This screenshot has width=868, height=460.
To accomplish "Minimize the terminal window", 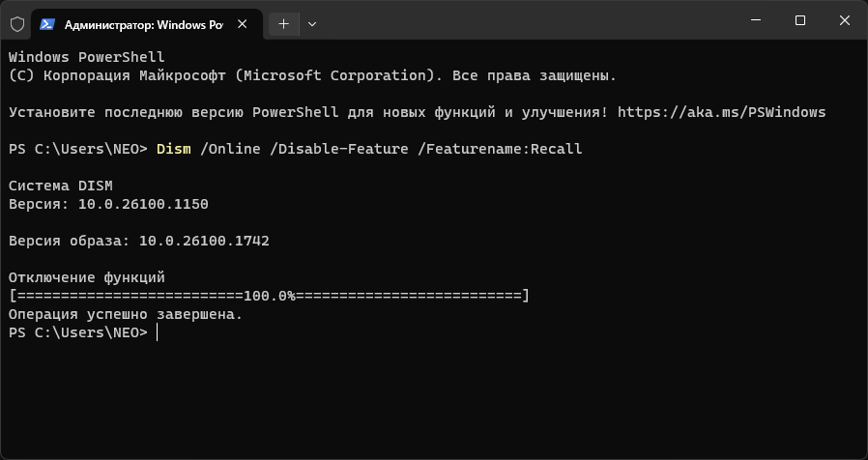I will 754,20.
